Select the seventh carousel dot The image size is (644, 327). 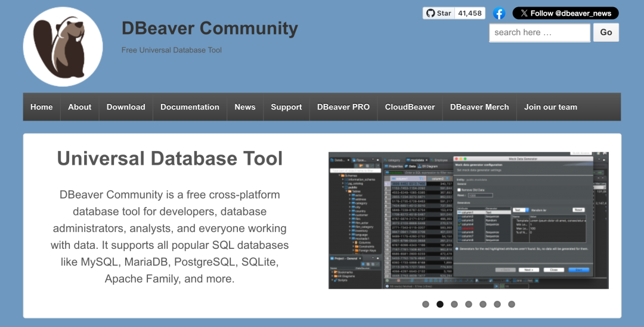pyautogui.click(x=512, y=304)
